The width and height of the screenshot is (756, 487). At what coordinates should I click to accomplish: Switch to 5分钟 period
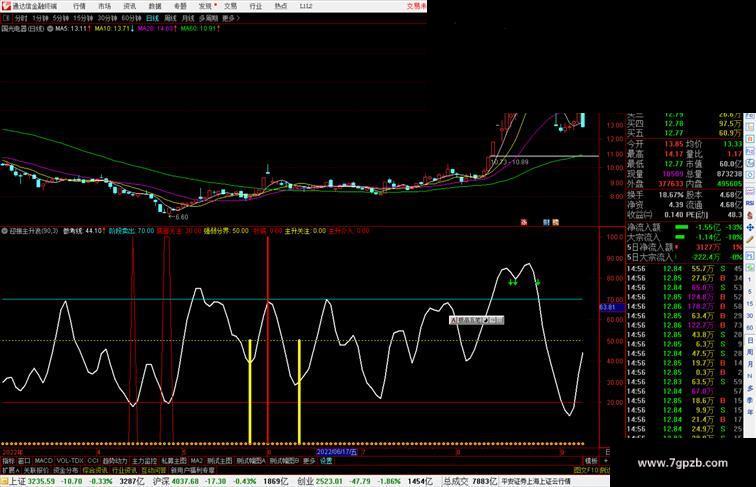[x=61, y=18]
